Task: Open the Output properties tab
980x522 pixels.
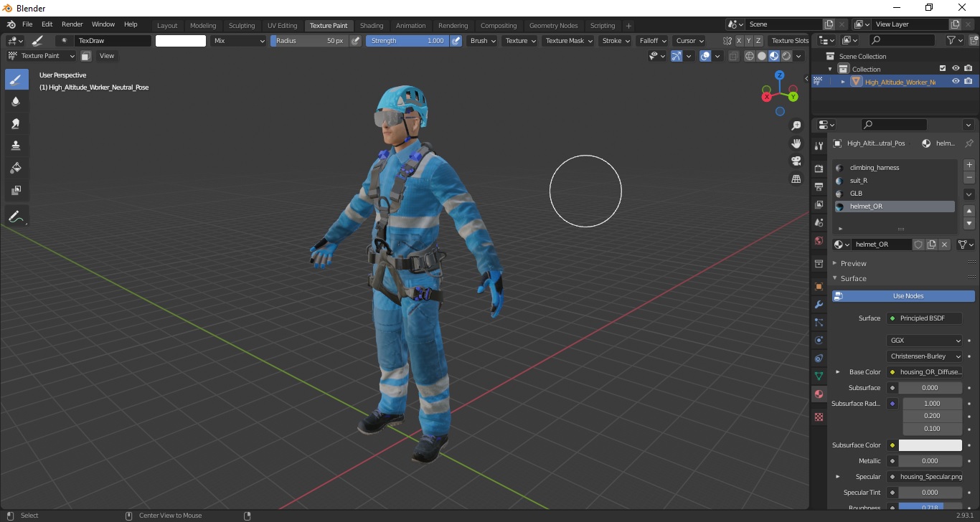Action: click(819, 187)
